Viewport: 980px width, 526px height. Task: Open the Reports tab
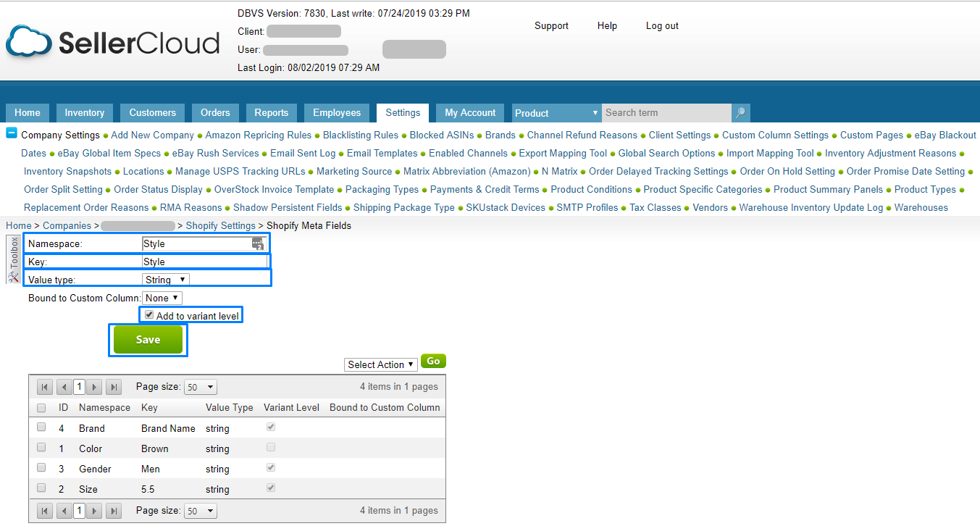(x=272, y=113)
